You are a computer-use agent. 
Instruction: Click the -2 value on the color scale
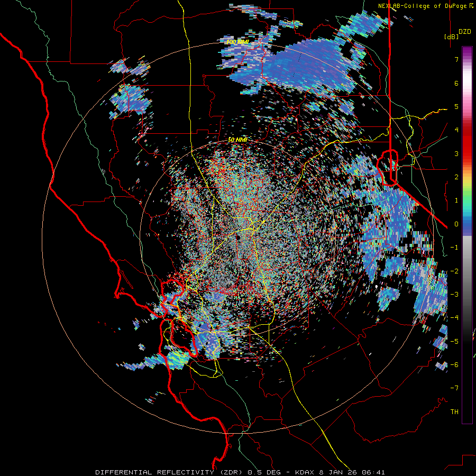454,271
